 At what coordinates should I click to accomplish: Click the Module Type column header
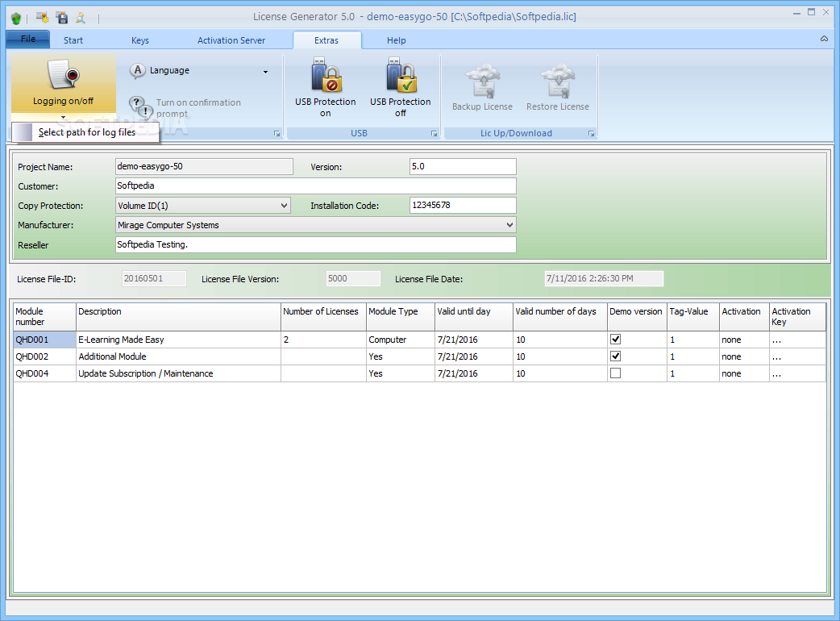401,317
